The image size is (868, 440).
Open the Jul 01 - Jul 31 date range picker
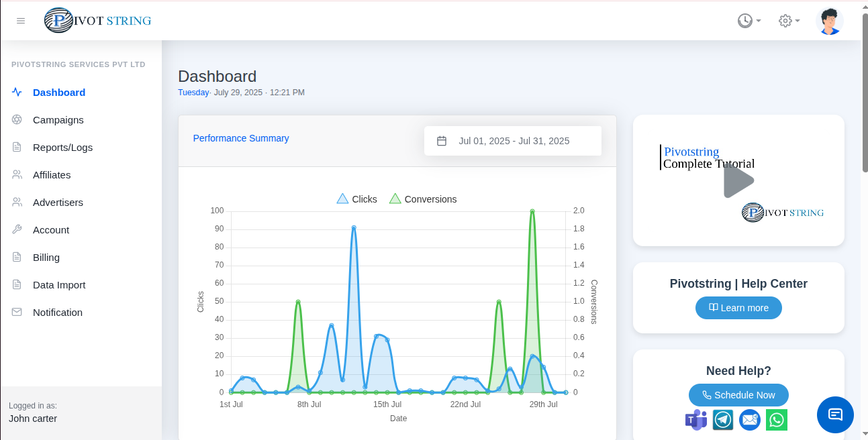point(512,141)
